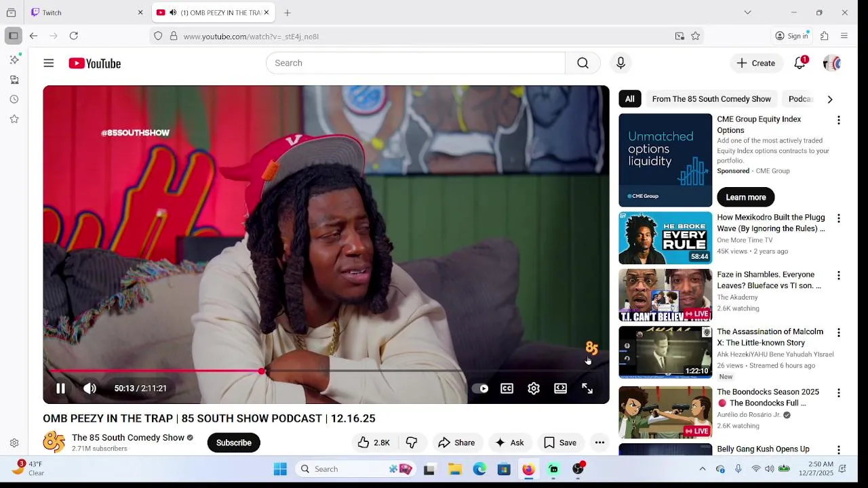The height and width of the screenshot is (488, 868).
Task: Turn on closed captions (CC)
Action: pos(507,388)
